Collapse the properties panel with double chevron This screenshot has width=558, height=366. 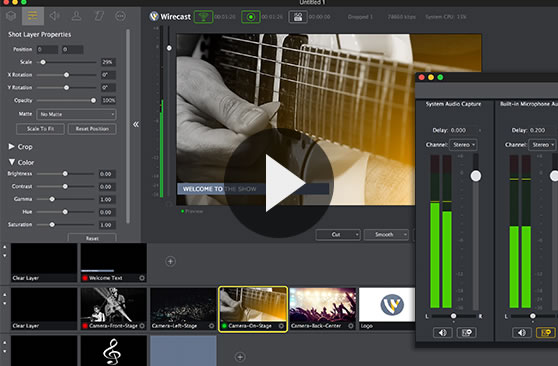point(136,124)
